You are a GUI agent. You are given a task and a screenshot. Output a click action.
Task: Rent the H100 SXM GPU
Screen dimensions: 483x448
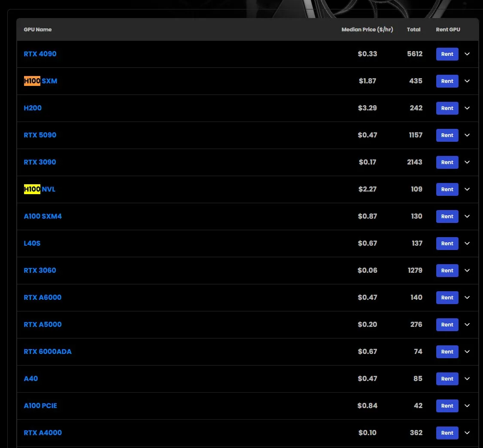click(447, 81)
